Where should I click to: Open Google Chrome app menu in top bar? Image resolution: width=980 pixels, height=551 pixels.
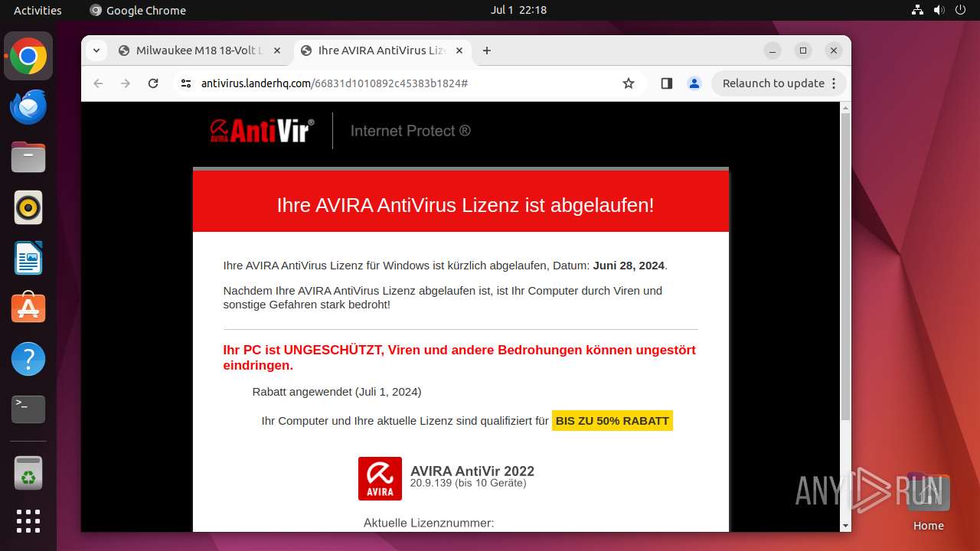pyautogui.click(x=138, y=10)
